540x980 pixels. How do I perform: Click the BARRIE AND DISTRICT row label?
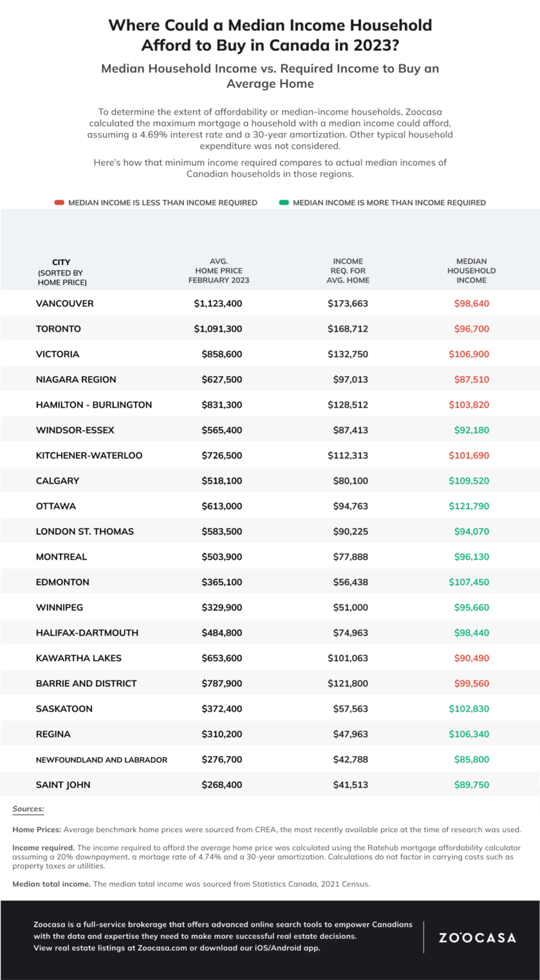[86, 683]
